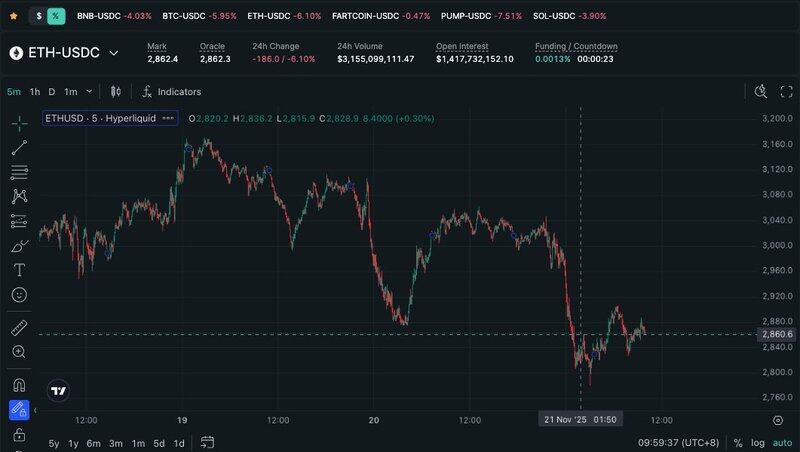Open chart settings gear icon
Screen dimensions: 800x452
click(784, 91)
